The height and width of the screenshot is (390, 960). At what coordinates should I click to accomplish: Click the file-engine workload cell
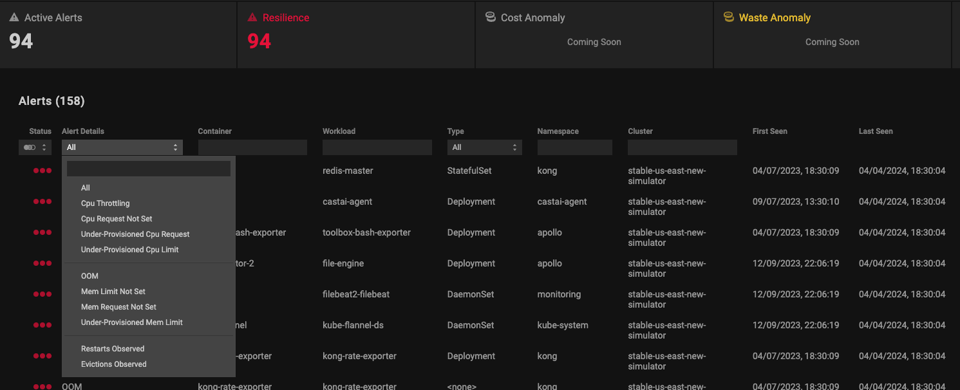(x=343, y=263)
